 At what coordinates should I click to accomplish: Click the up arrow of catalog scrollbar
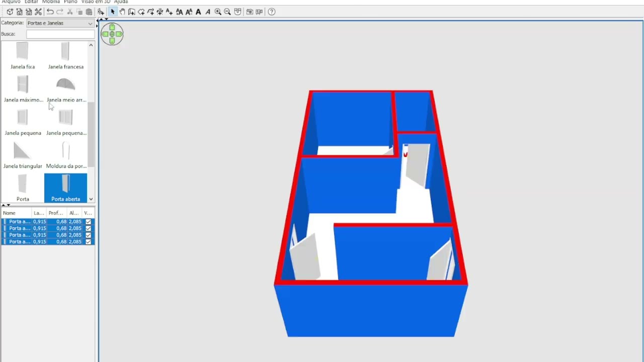(91, 45)
